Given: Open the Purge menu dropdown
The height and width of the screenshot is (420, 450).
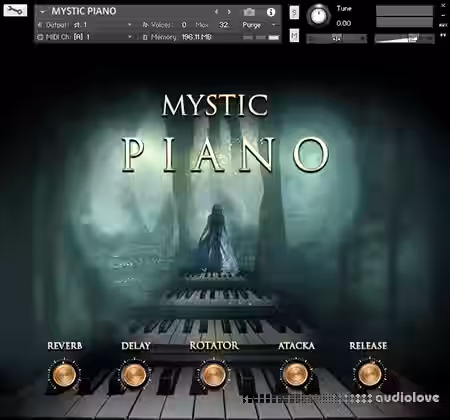Looking at the screenshot, I should pos(274,25).
